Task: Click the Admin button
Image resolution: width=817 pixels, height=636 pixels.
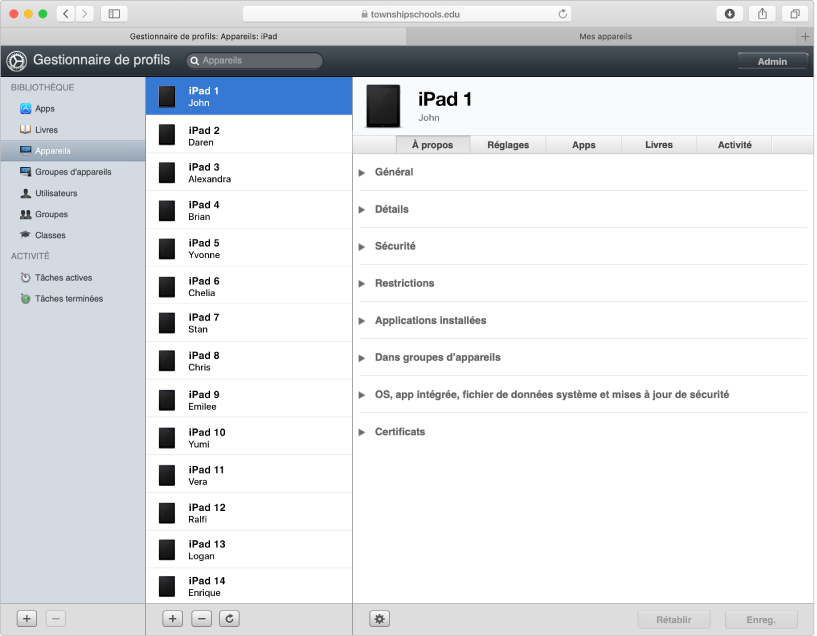Action: (x=772, y=61)
